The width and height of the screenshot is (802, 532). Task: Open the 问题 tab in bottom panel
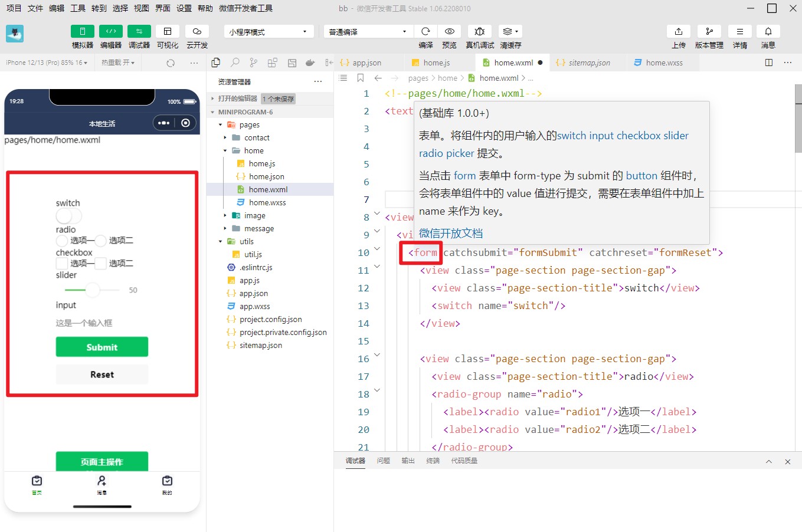tap(384, 461)
